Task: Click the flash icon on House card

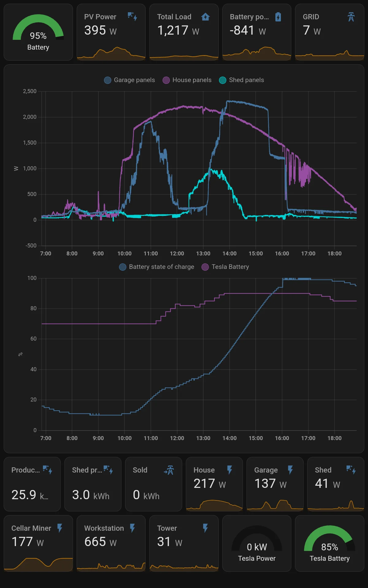Action: [x=230, y=470]
